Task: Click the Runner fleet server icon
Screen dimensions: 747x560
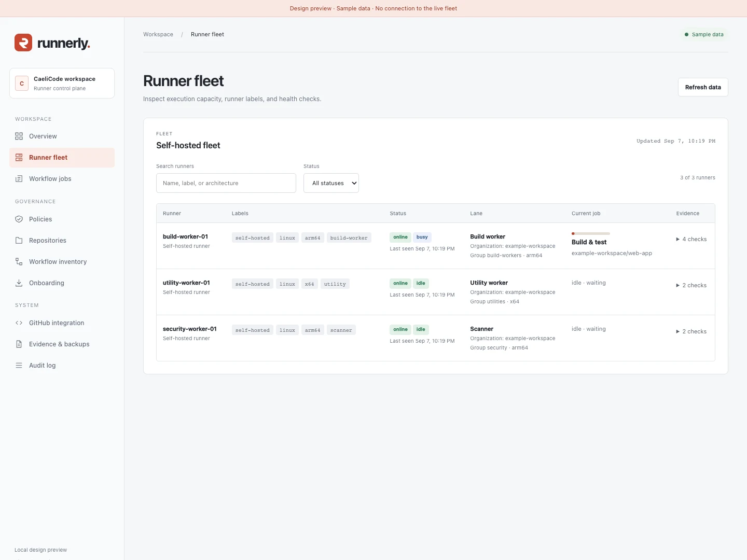Action: click(19, 158)
